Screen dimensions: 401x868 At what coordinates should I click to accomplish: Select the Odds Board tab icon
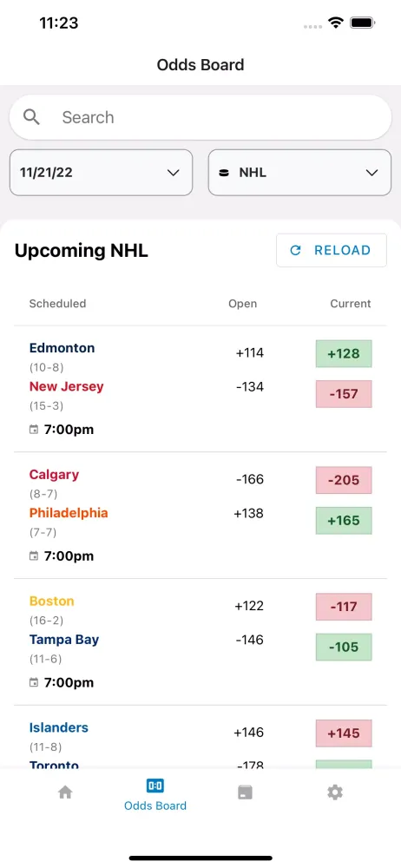pyautogui.click(x=155, y=785)
